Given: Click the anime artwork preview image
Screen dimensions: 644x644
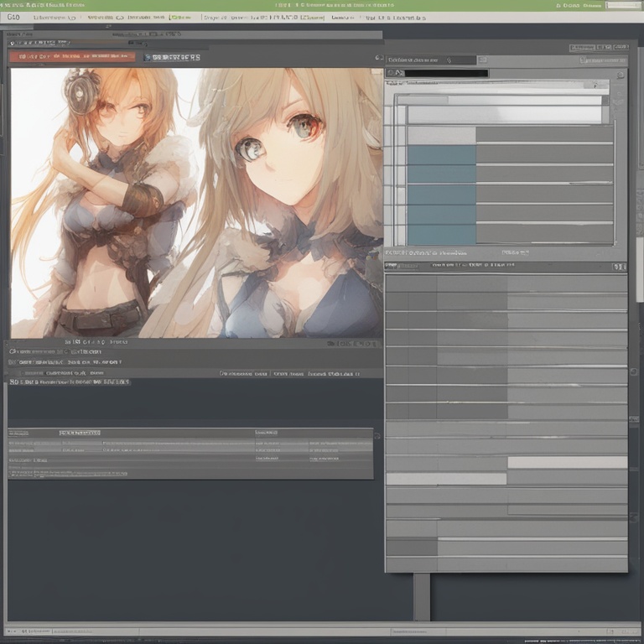Looking at the screenshot, I should (x=196, y=203).
